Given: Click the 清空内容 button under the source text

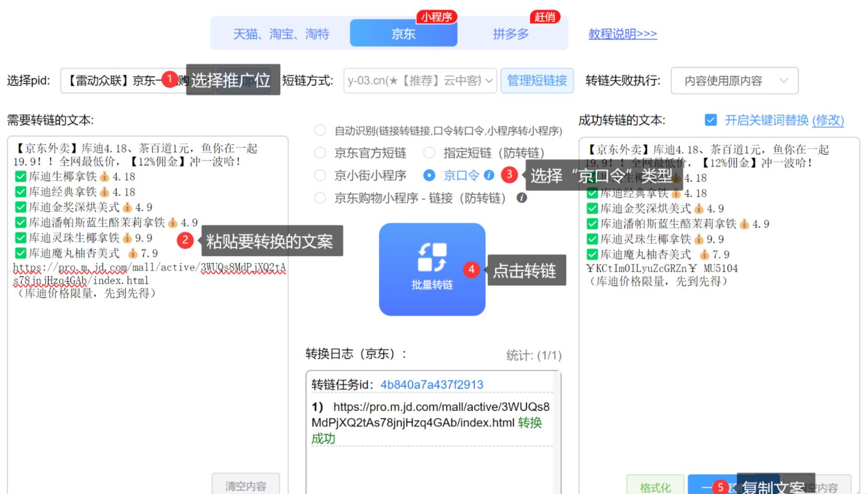Looking at the screenshot, I should (246, 485).
